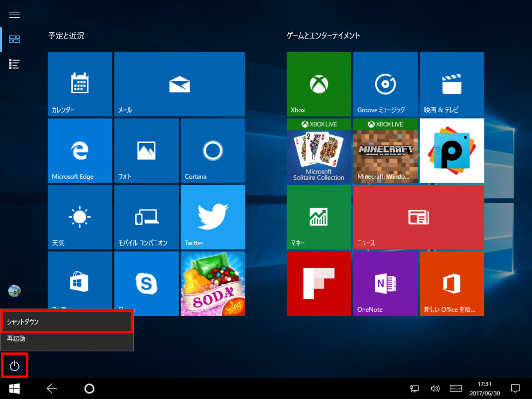Click the Windows Start button
The height and width of the screenshot is (399, 532).
pyautogui.click(x=15, y=389)
